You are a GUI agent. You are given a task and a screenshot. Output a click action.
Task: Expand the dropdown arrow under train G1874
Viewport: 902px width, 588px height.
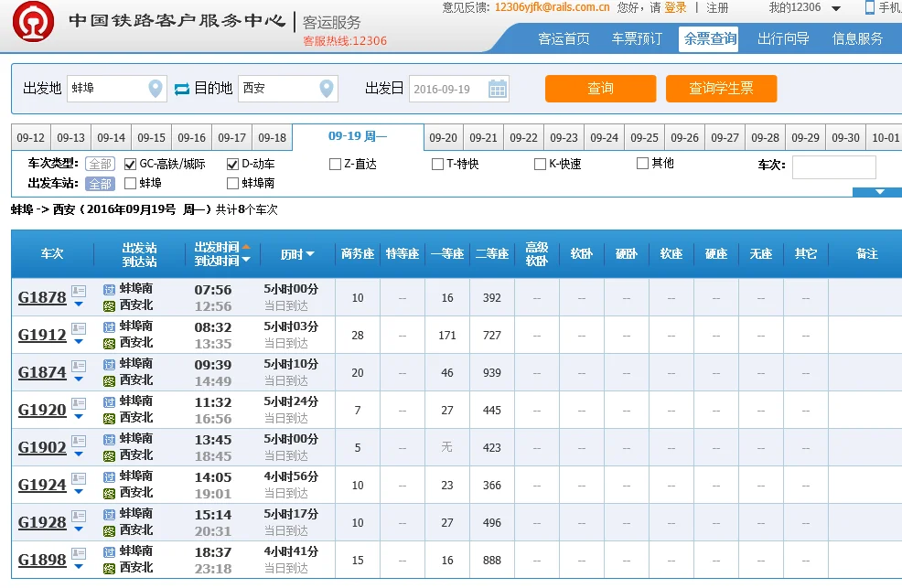79,378
